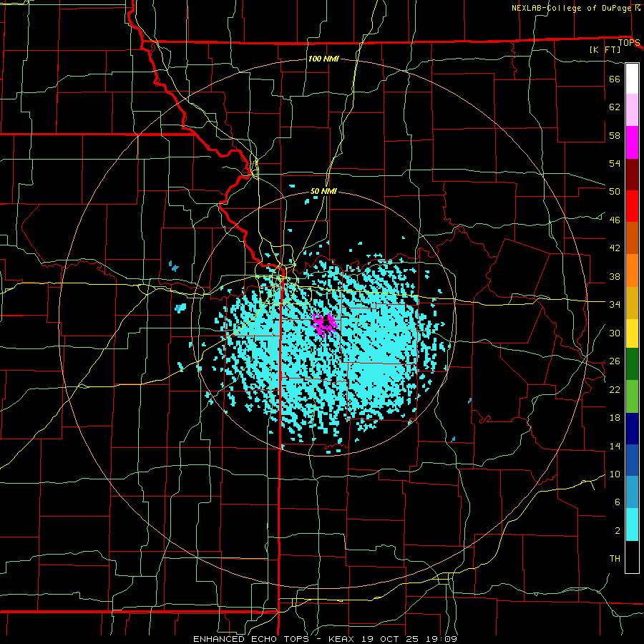The width and height of the screenshot is (644, 644).
Task: Select the "58" legend value
Action: pos(615,135)
